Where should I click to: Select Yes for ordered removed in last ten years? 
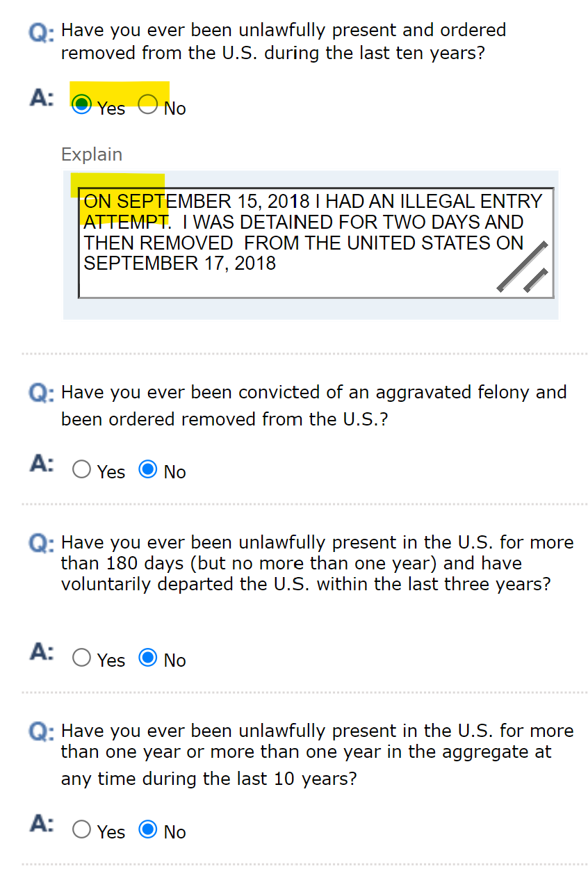pyautogui.click(x=82, y=105)
